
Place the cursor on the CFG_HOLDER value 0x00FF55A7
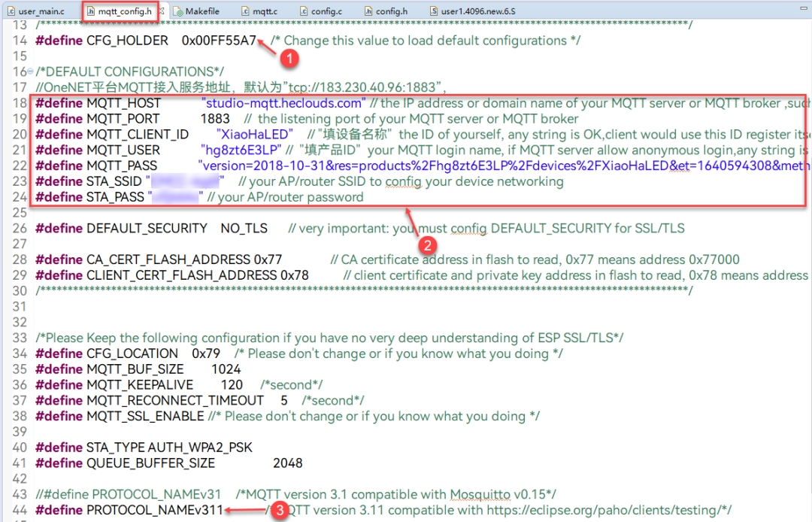219,41
